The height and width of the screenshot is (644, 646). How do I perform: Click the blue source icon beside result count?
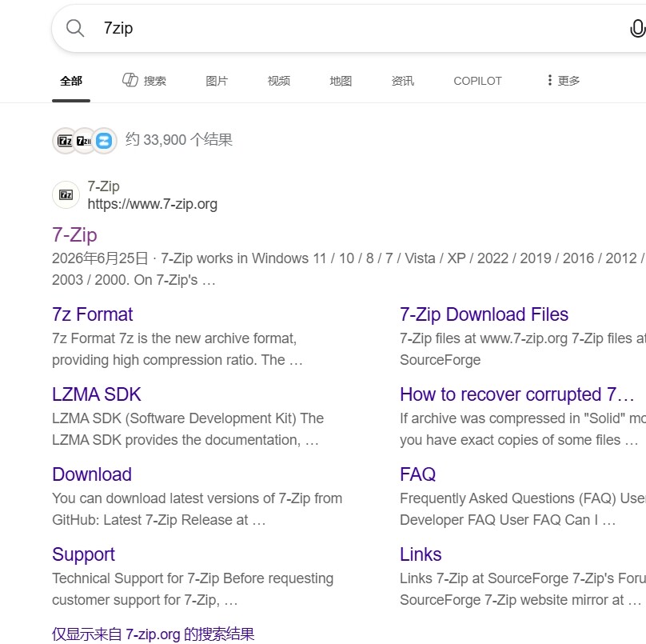click(x=104, y=141)
